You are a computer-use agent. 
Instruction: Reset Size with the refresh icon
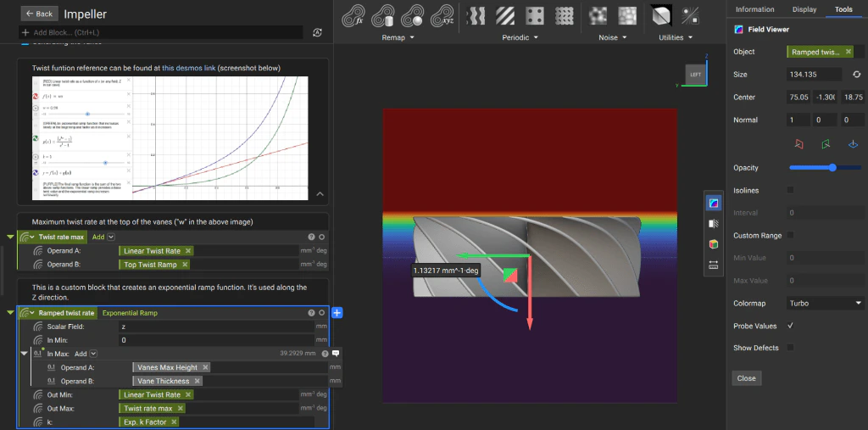tap(856, 75)
